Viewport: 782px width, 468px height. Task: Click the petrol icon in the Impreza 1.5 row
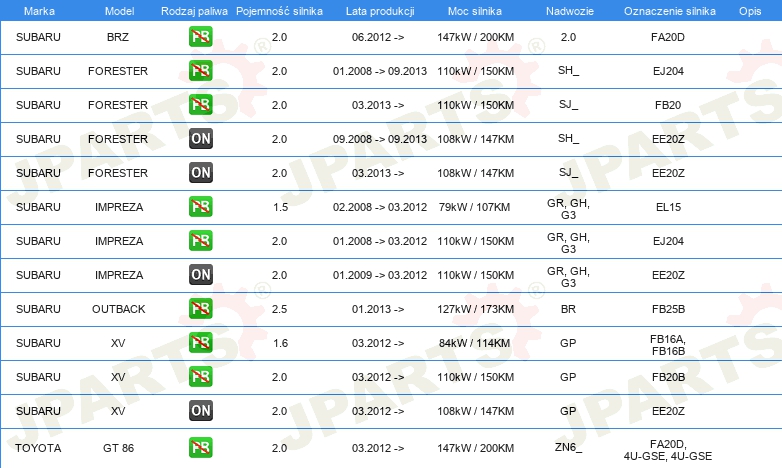200,207
